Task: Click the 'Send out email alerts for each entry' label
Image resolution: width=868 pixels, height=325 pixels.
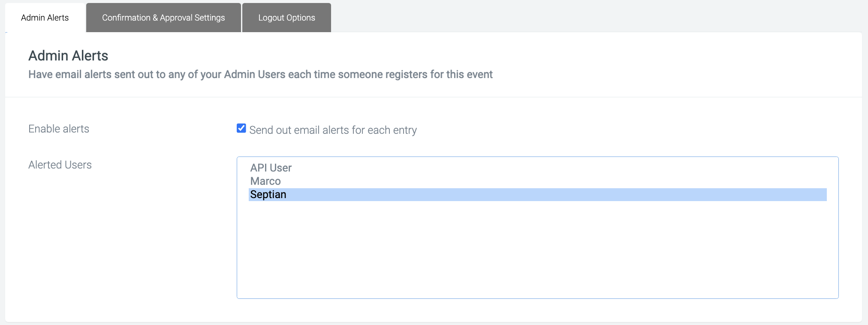Action: (333, 130)
